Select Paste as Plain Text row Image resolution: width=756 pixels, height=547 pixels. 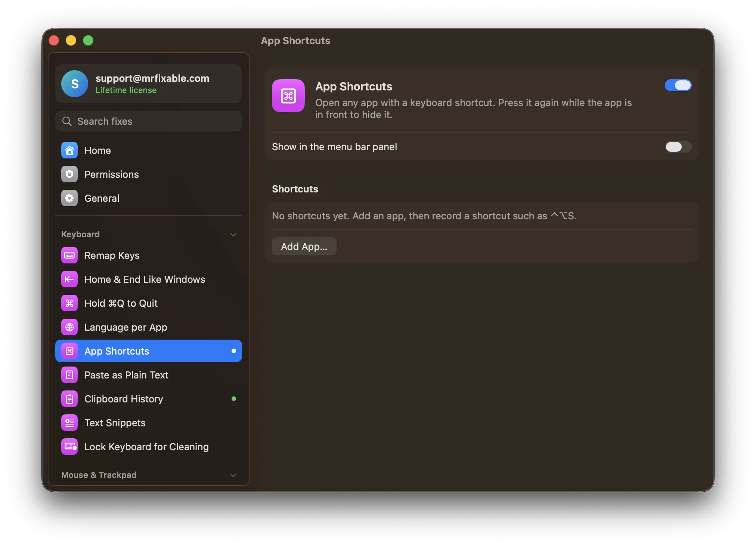(149, 375)
